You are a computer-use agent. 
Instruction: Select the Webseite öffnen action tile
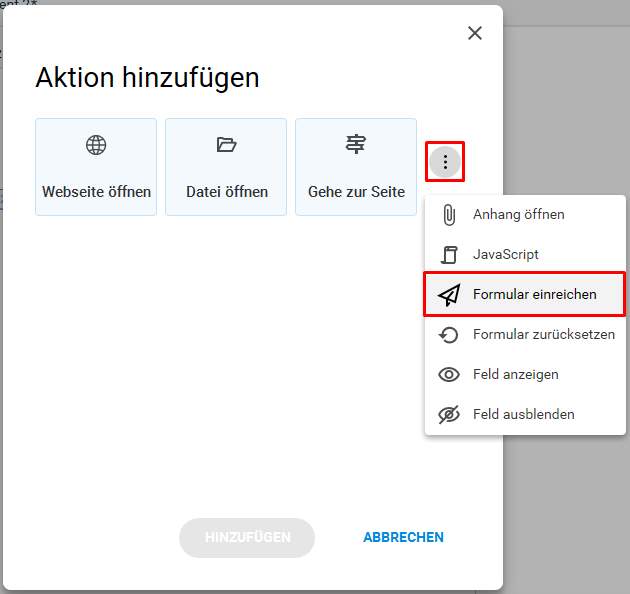pyautogui.click(x=96, y=167)
